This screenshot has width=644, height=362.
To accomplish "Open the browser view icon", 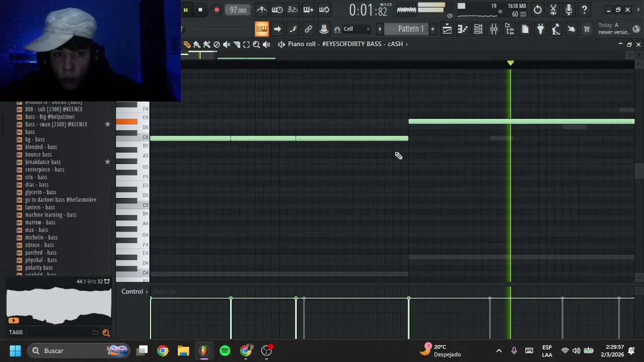I will pyautogui.click(x=509, y=29).
